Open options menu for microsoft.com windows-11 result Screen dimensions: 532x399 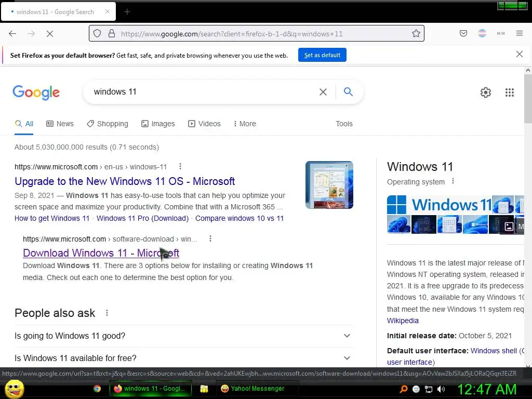180,166
